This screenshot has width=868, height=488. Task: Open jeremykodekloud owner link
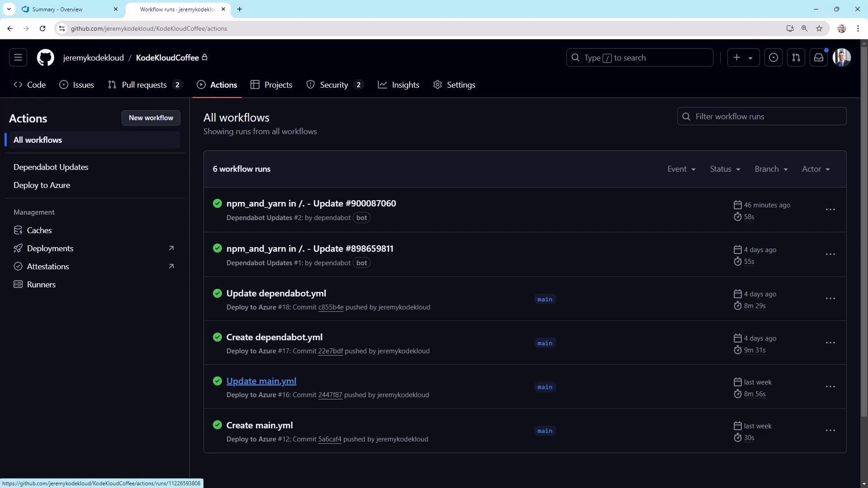click(94, 58)
